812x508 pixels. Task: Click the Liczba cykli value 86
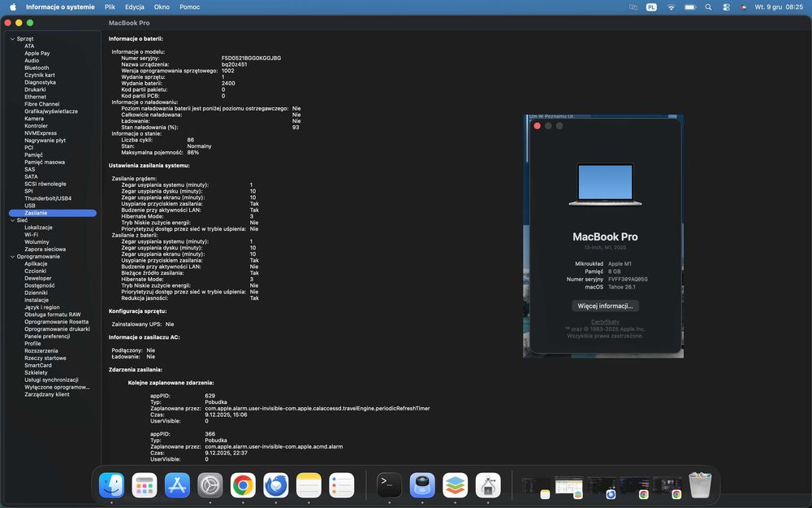pos(191,140)
